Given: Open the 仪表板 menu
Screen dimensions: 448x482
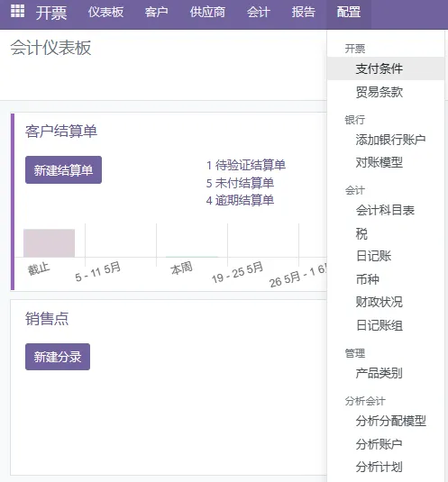Looking at the screenshot, I should pos(105,13).
